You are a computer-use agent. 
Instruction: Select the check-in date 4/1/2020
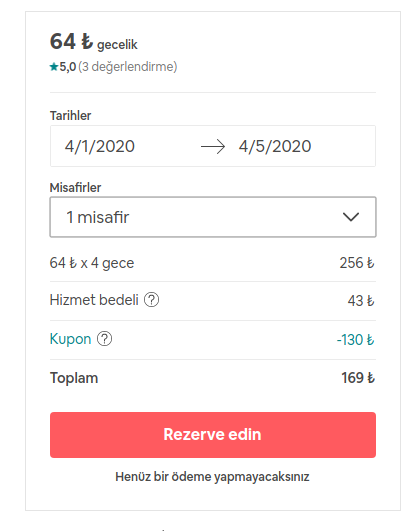pyautogui.click(x=100, y=146)
